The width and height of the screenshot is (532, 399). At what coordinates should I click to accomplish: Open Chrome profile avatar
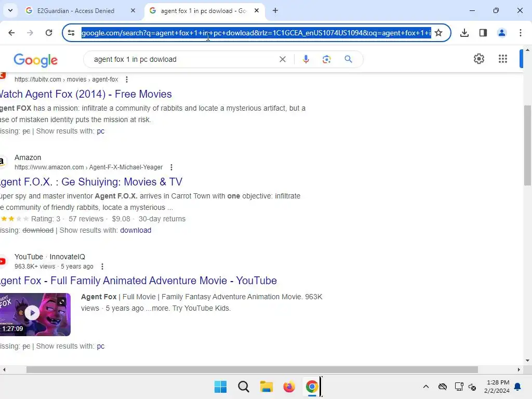502,33
